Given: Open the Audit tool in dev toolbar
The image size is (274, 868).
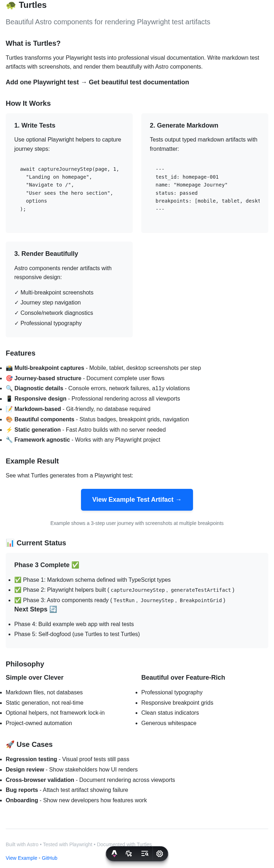Looking at the screenshot, I should coord(144,853).
